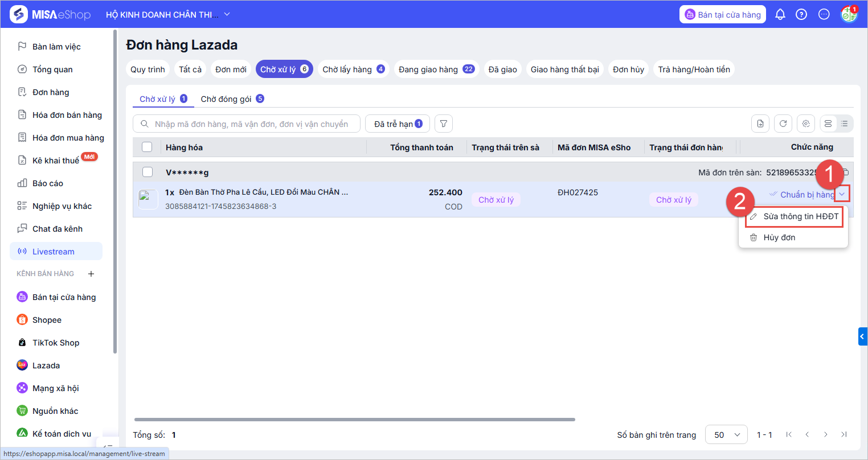This screenshot has width=868, height=460.
Task: Open Livestream in the sidebar
Action: pyautogui.click(x=56, y=252)
